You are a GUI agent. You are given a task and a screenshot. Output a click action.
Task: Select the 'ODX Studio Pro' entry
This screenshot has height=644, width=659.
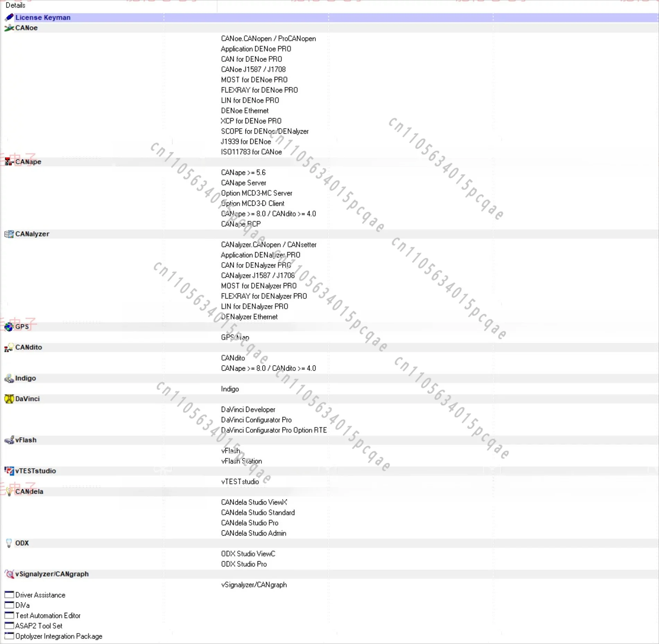[x=244, y=564]
